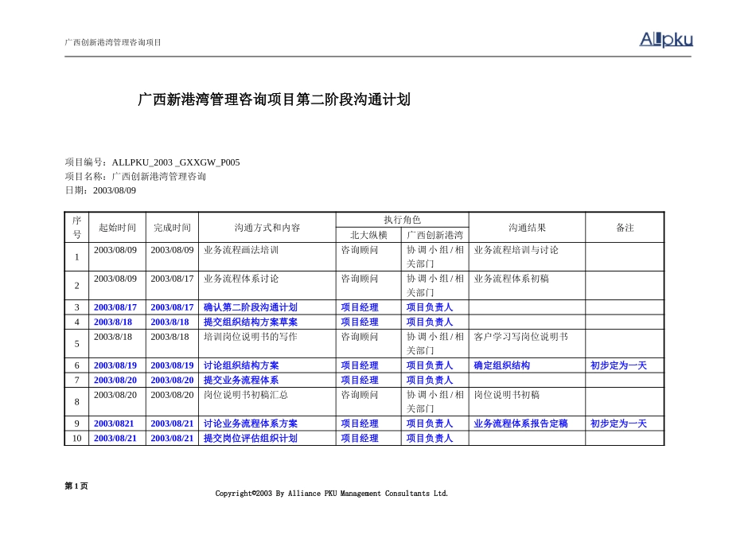Click the Allpku logo in the header
756x535 pixels.
(666, 39)
